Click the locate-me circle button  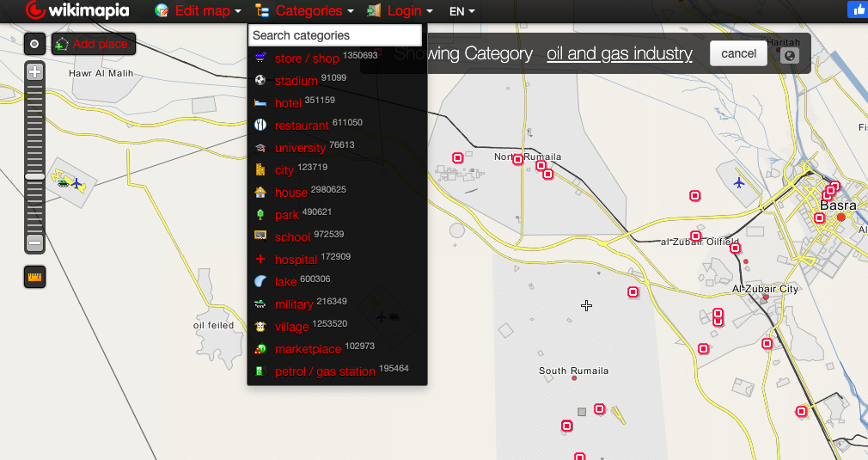tap(34, 44)
